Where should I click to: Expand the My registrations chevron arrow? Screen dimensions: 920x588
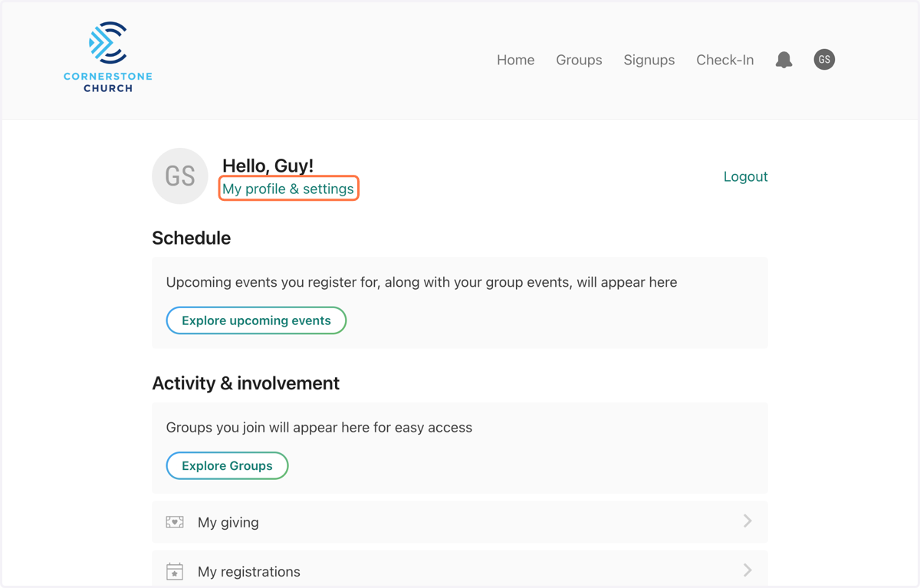747,570
